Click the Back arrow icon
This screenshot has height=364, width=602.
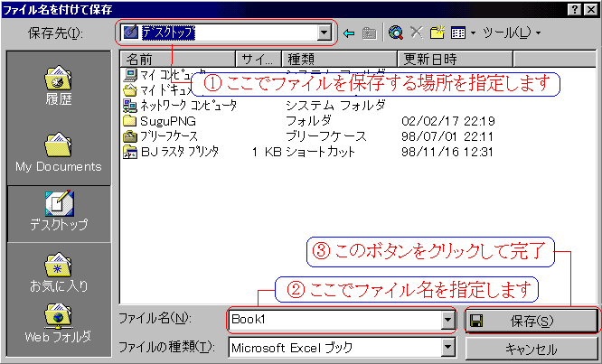(349, 33)
